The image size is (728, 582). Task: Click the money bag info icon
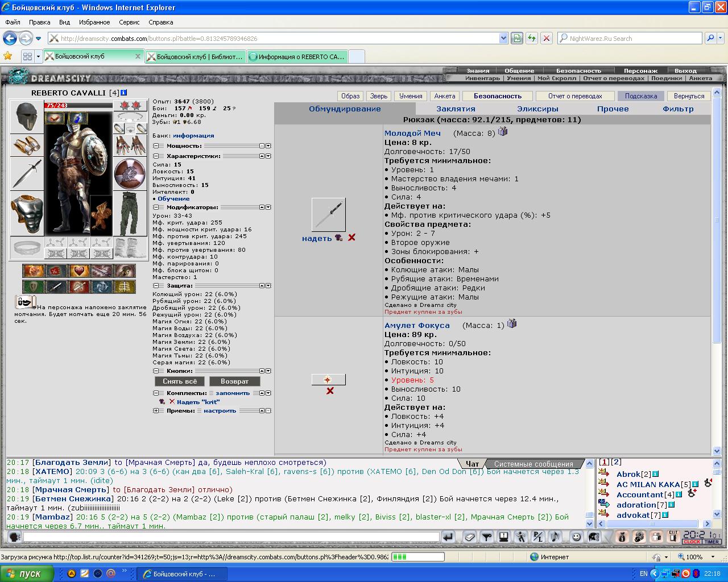click(x=622, y=537)
